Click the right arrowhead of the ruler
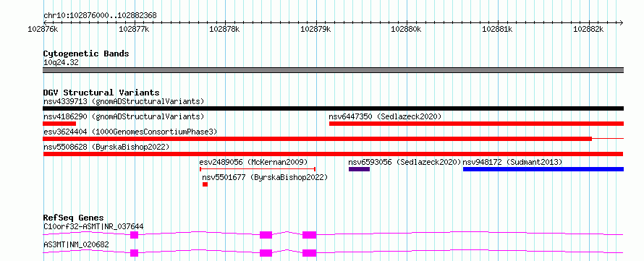Screen dimensions: 644x261 click(x=621, y=22)
